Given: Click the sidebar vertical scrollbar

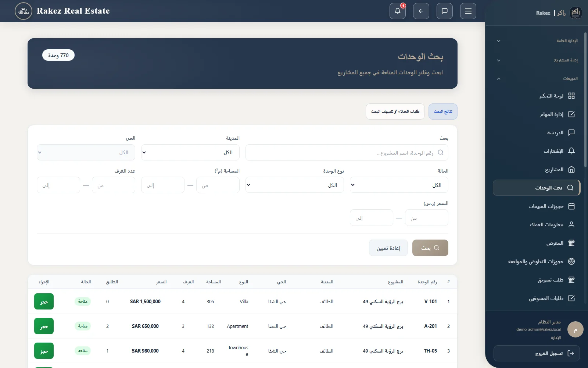Looking at the screenshot, I should pos(585,99).
